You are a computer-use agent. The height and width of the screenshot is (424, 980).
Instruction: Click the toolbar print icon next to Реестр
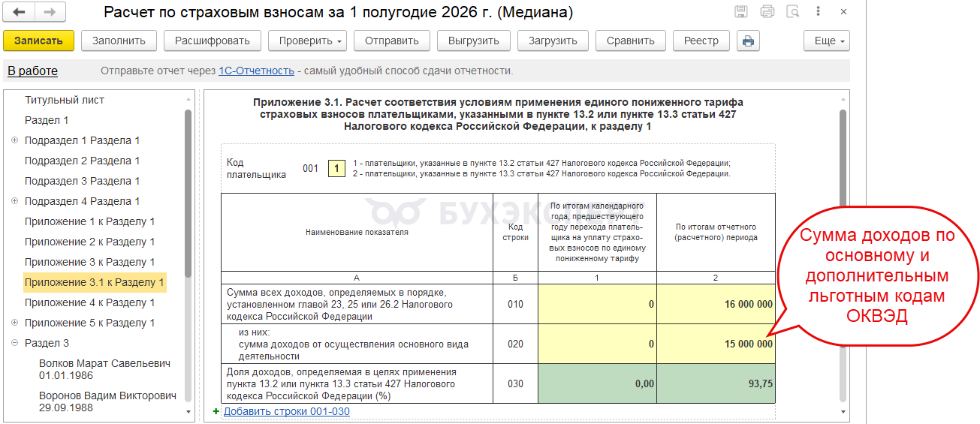point(748,41)
